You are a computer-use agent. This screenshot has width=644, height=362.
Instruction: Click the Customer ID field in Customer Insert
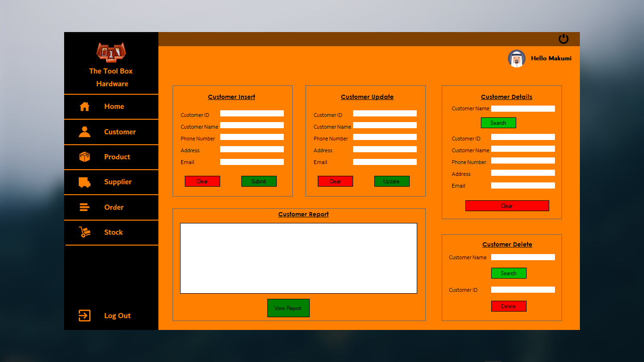pyautogui.click(x=251, y=113)
